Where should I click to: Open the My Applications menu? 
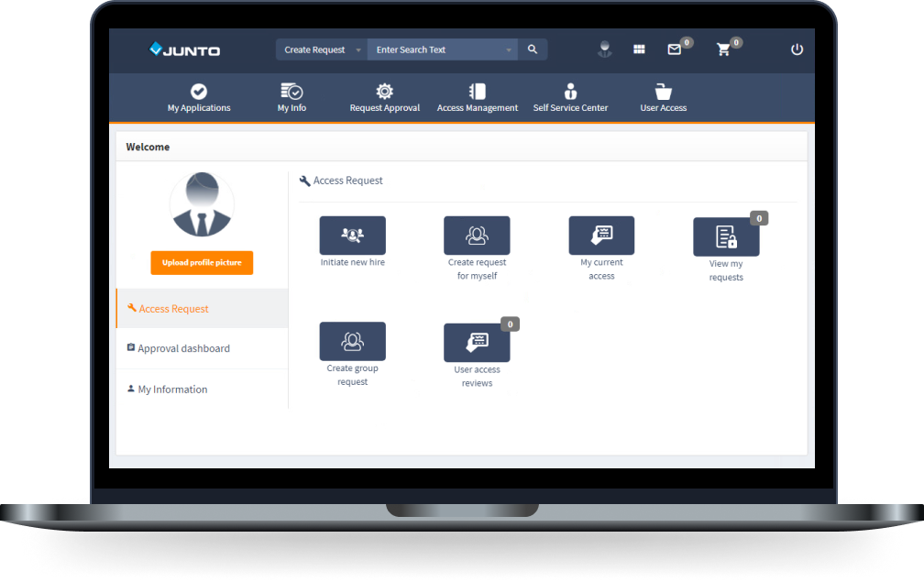tap(199, 98)
